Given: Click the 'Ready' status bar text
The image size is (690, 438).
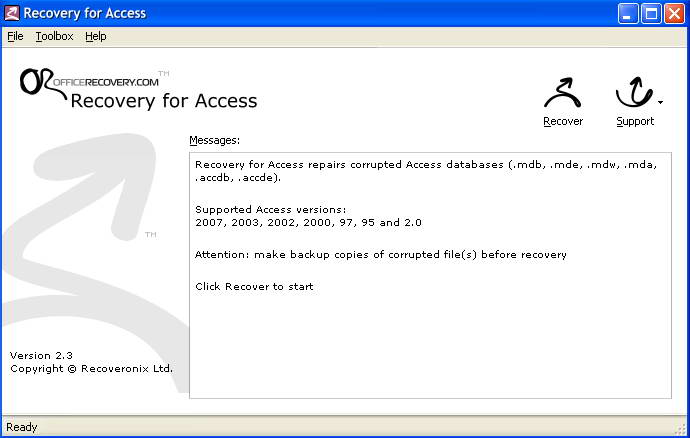Looking at the screenshot, I should pyautogui.click(x=22, y=427).
